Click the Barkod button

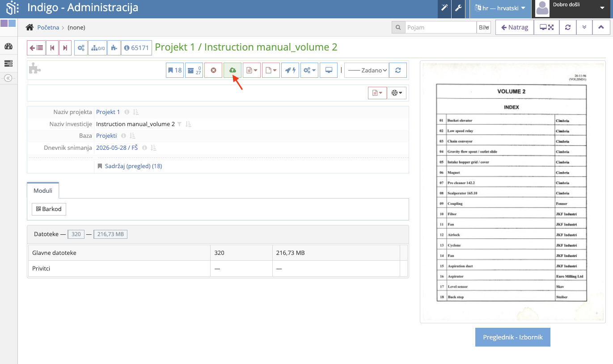(x=49, y=209)
